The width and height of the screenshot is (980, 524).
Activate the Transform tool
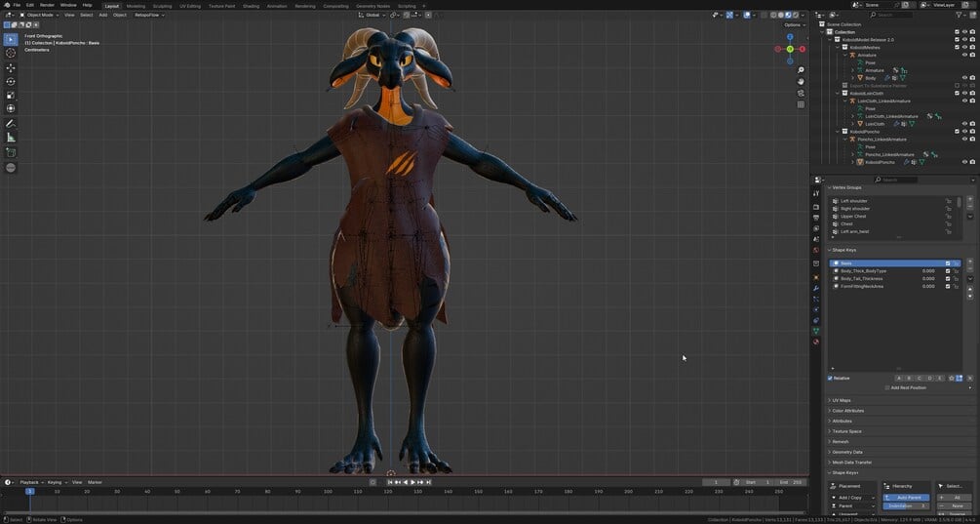tap(11, 109)
